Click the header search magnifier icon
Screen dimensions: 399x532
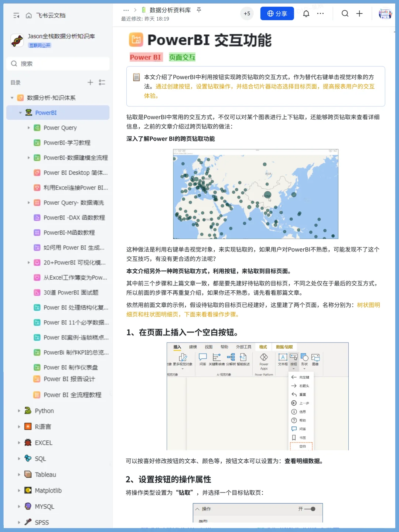click(x=345, y=14)
